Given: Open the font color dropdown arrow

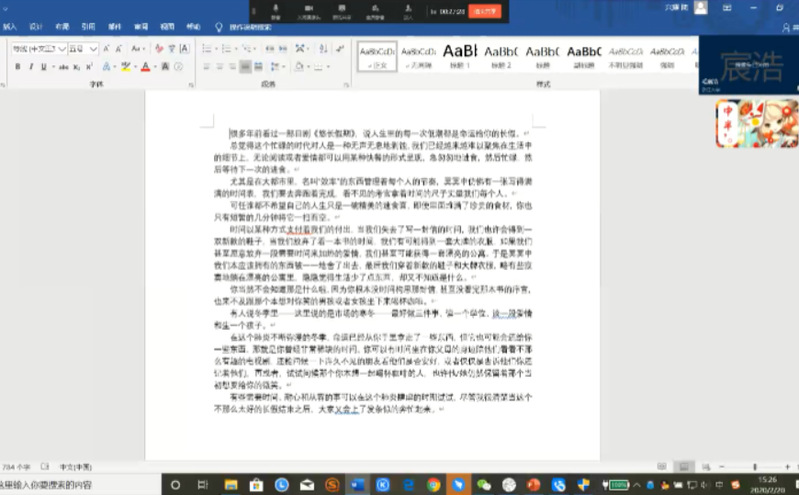Looking at the screenshot, I should click(157, 67).
